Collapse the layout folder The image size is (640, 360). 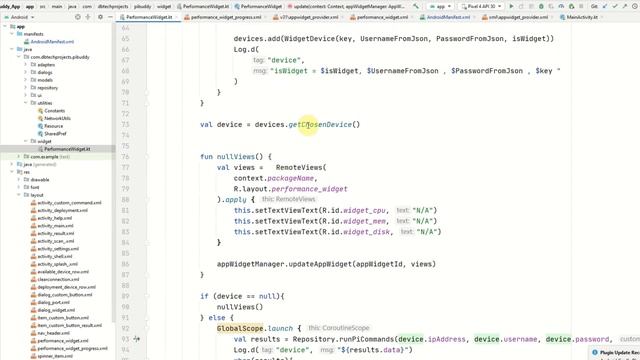pyautogui.click(x=19, y=195)
